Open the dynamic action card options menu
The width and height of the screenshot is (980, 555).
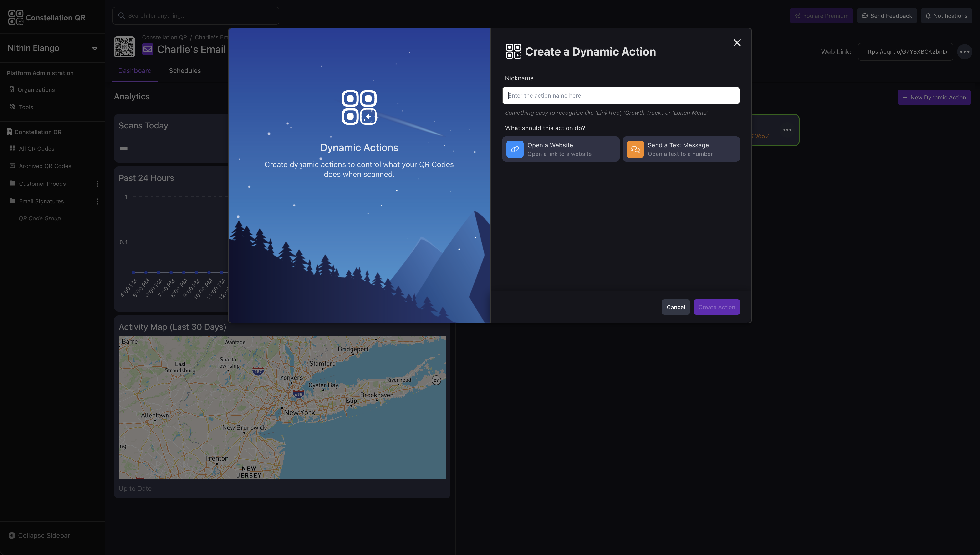[787, 130]
